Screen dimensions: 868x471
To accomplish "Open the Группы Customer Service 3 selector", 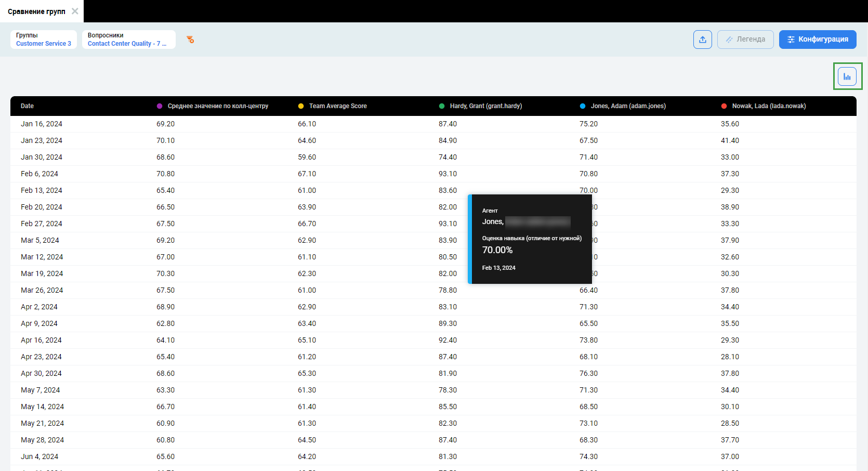I will click(x=44, y=40).
